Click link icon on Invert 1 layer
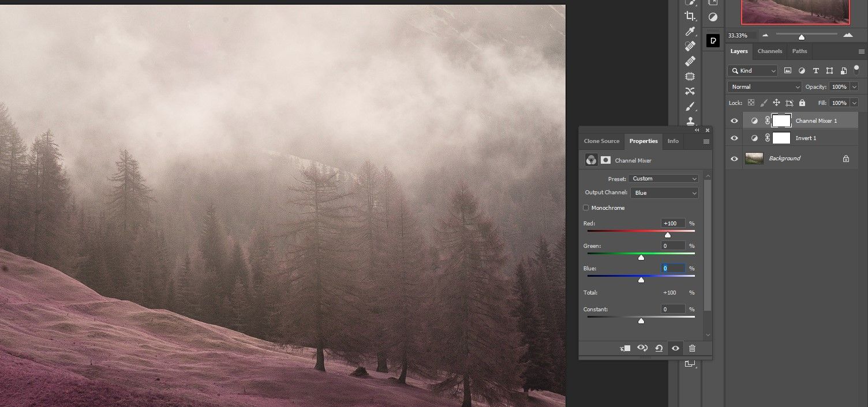Image resolution: width=868 pixels, height=407 pixels. (768, 138)
